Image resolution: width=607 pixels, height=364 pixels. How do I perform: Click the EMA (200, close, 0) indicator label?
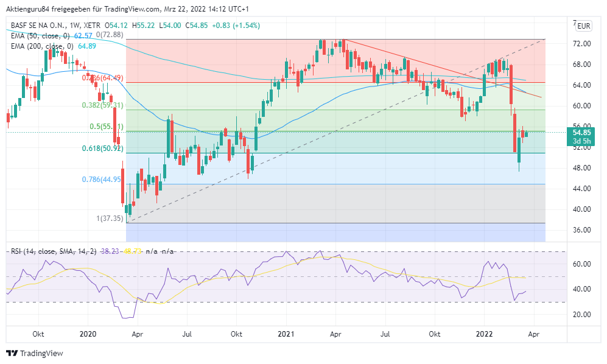click(42, 46)
